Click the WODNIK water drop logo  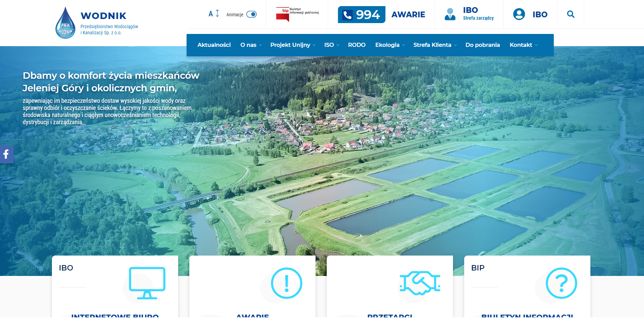click(65, 23)
